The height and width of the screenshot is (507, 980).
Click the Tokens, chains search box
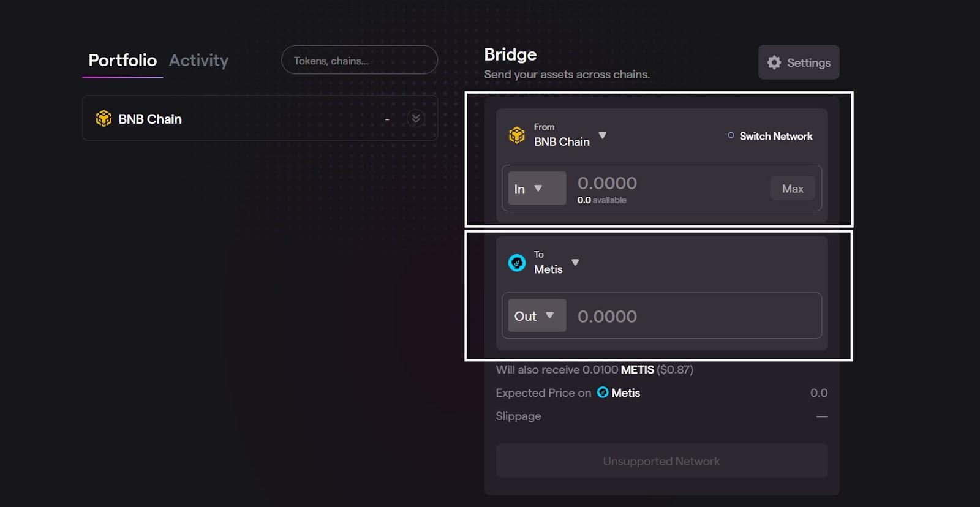click(359, 60)
